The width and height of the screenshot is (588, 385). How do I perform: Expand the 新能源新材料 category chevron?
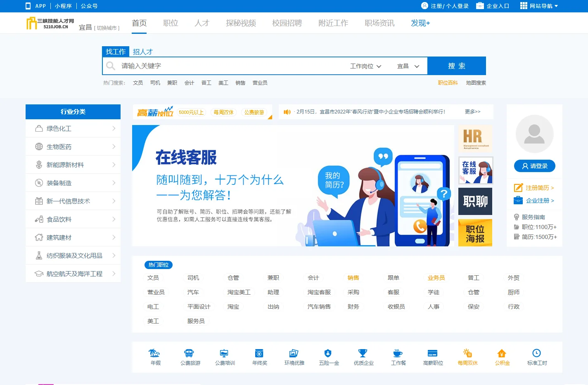(x=114, y=165)
